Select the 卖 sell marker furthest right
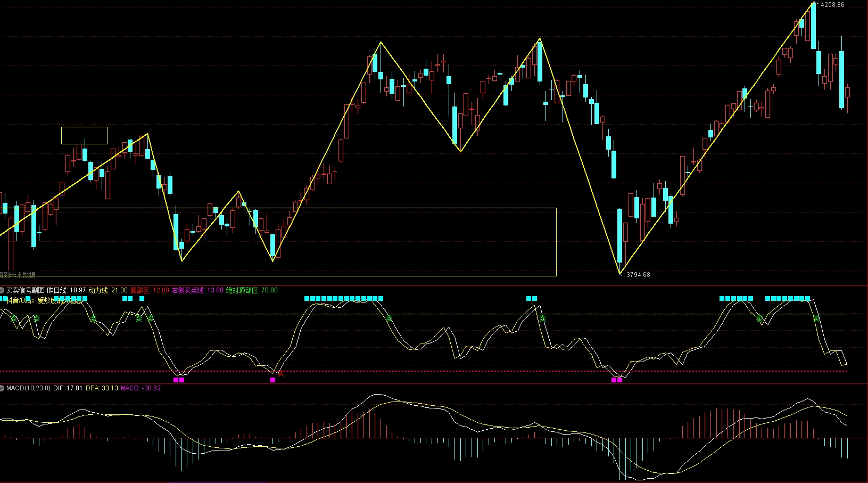Screen dimensions: 868x483 point(816,318)
